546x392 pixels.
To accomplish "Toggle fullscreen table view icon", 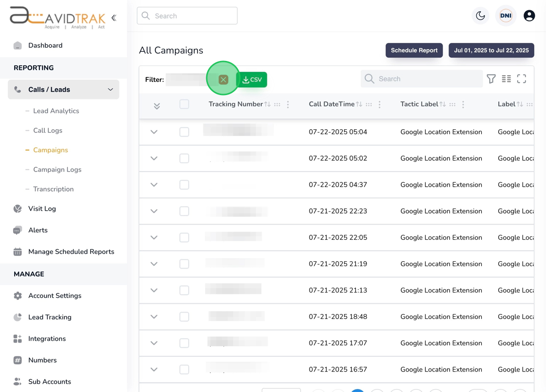I will pyautogui.click(x=522, y=79).
